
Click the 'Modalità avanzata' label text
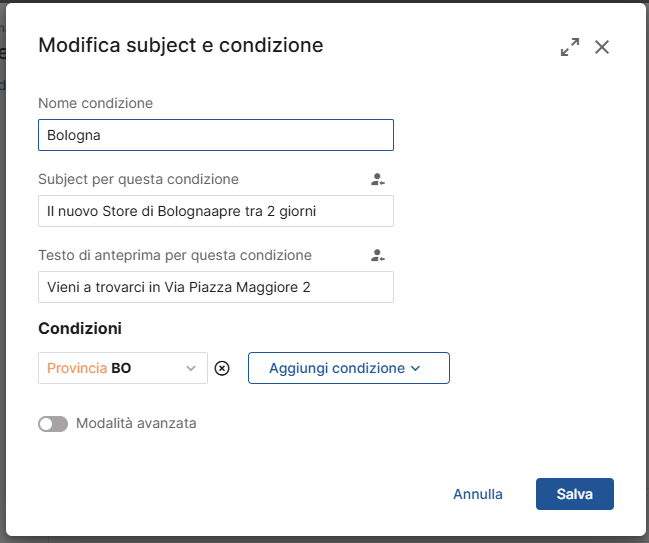136,424
